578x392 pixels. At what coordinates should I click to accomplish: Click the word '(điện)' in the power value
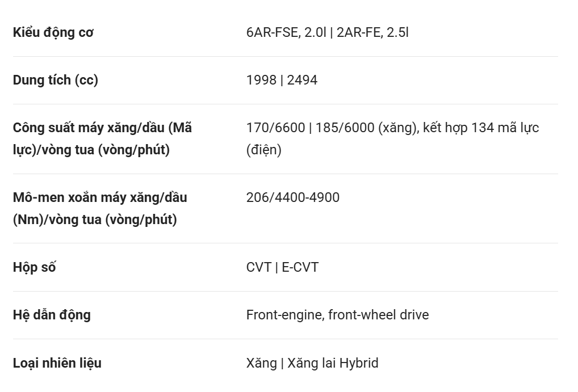263,150
